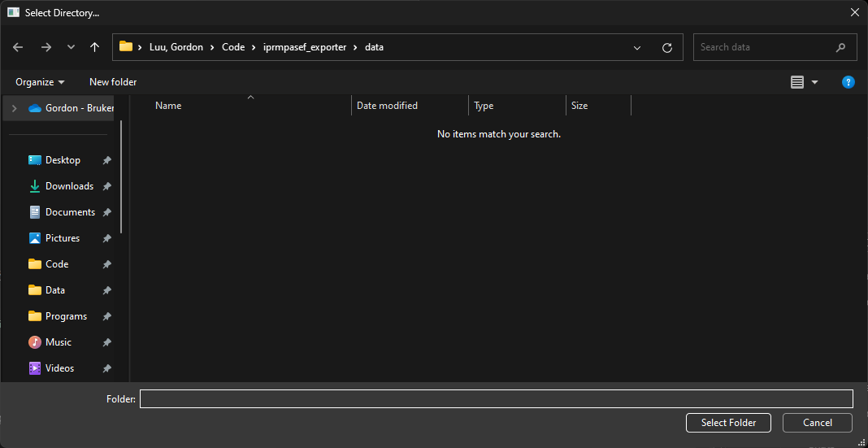Click the pin icon next to Downloads
Image resolution: width=868 pixels, height=448 pixels.
coord(106,187)
